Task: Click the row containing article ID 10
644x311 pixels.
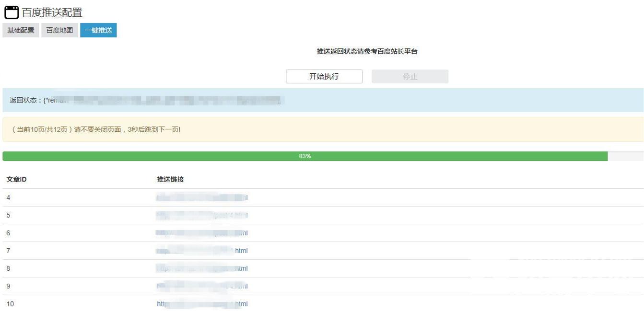Action: (96, 303)
